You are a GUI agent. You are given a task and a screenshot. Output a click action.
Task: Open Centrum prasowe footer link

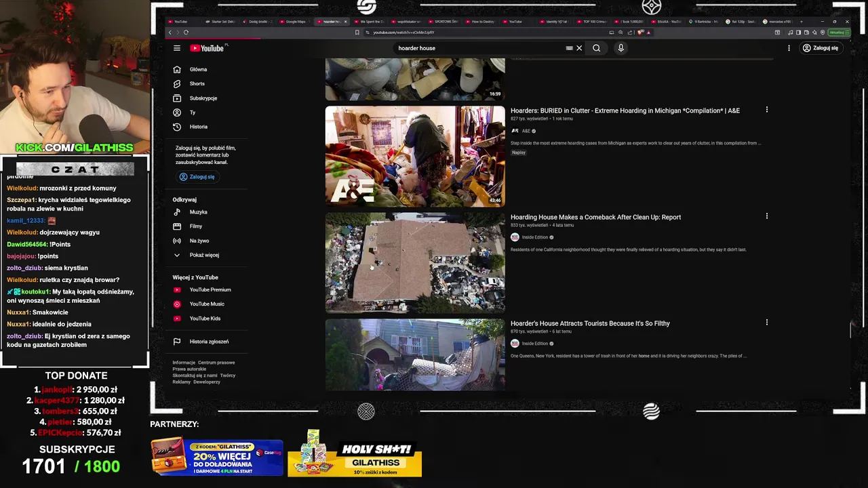tap(216, 363)
